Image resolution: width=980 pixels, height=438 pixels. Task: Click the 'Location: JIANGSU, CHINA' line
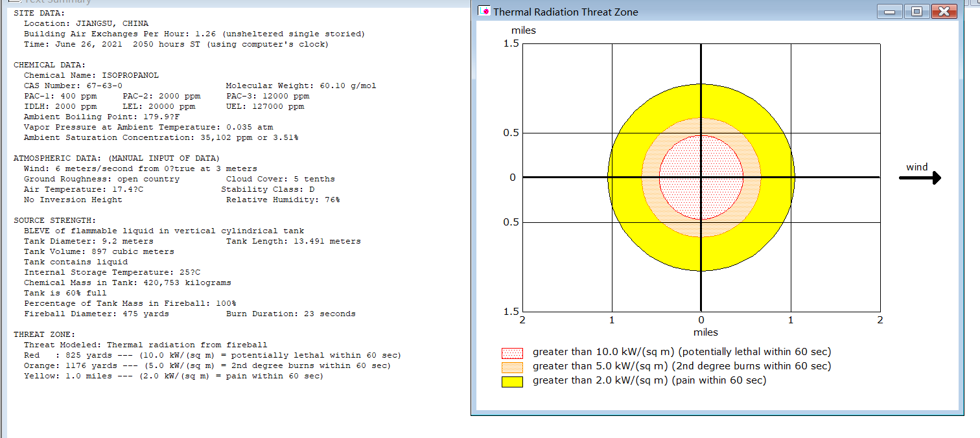86,23
